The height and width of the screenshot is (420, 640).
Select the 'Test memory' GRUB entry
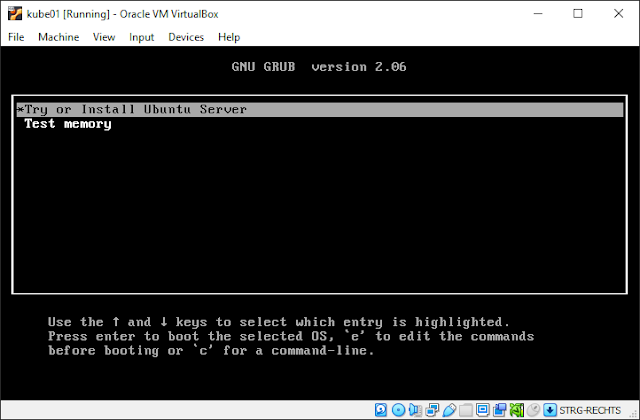pyautogui.click(x=67, y=124)
